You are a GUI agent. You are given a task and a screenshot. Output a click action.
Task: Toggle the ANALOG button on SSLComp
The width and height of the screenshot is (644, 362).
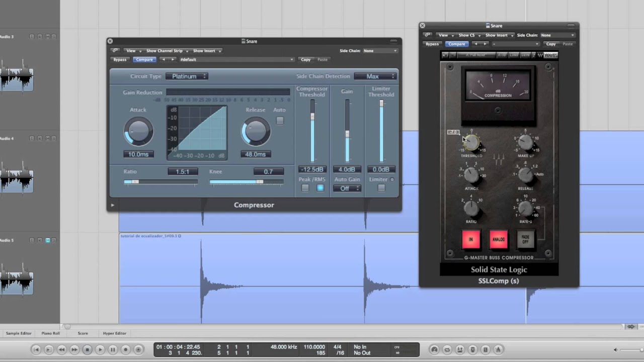pyautogui.click(x=498, y=239)
